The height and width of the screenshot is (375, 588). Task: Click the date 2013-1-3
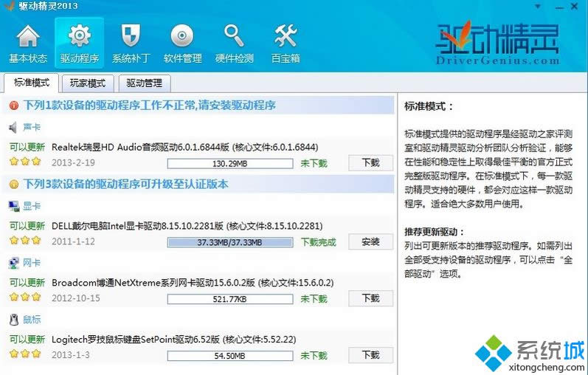(x=71, y=355)
